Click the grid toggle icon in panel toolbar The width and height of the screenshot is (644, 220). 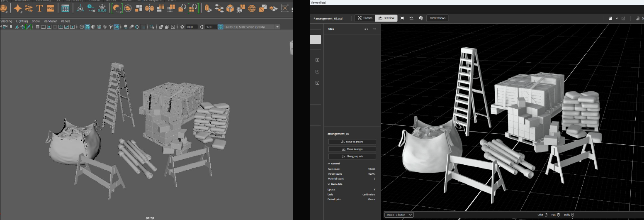pos(37,27)
